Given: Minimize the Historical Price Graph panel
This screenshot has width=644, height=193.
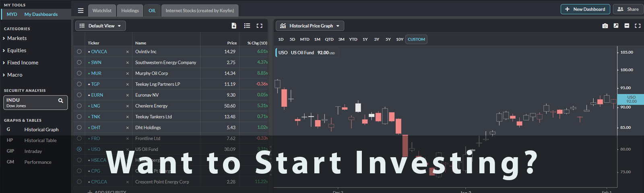Looking at the screenshot, I should pos(627,26).
